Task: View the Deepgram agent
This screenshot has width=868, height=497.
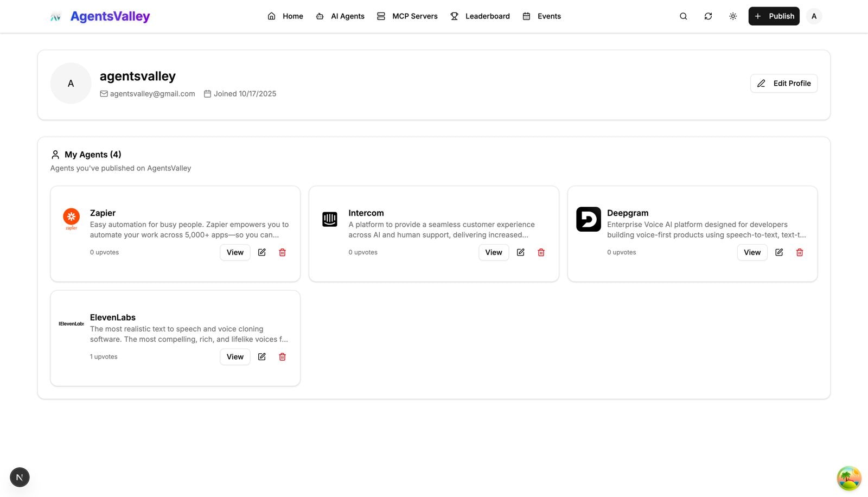Action: [752, 252]
